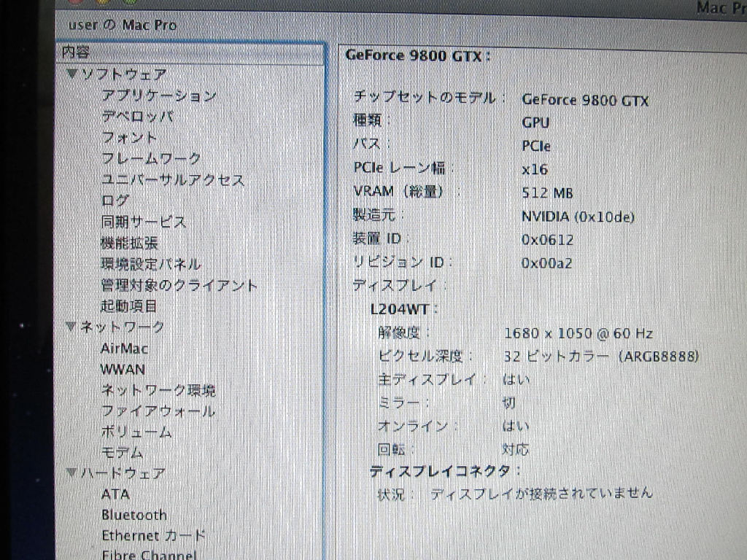This screenshot has width=747, height=560.
Task: Select アプリケーション in the sidebar
Action: (x=158, y=96)
